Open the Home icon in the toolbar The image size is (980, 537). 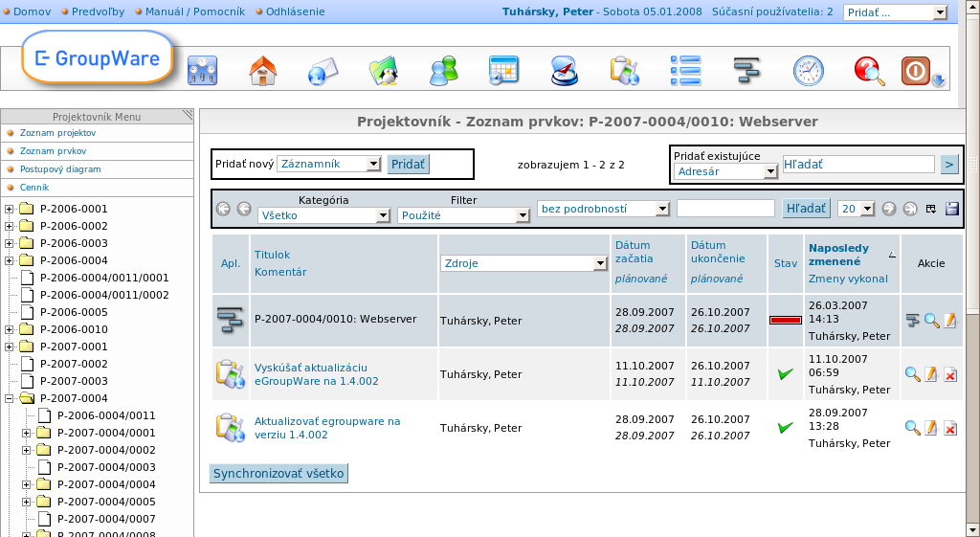click(x=262, y=71)
